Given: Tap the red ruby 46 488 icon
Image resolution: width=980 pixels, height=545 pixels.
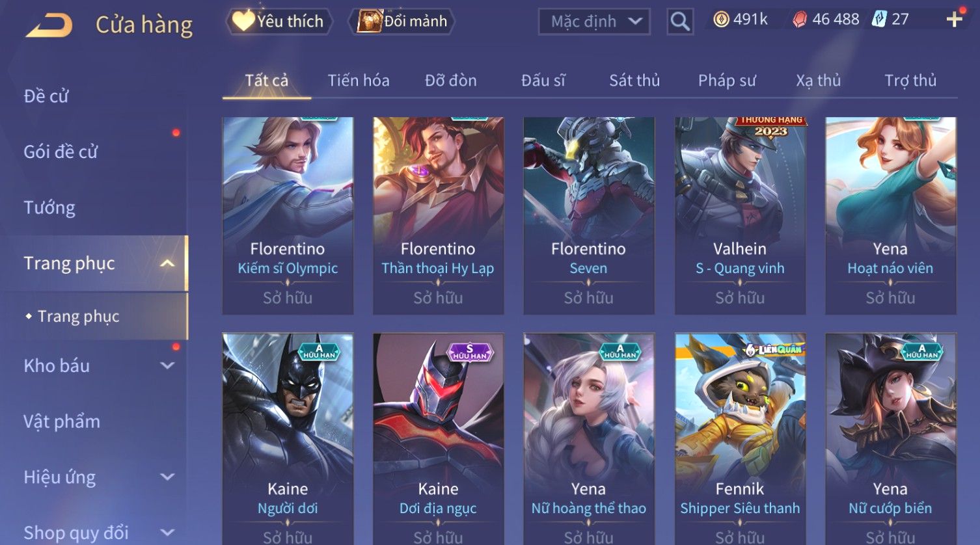Looking at the screenshot, I should pyautogui.click(x=799, y=20).
